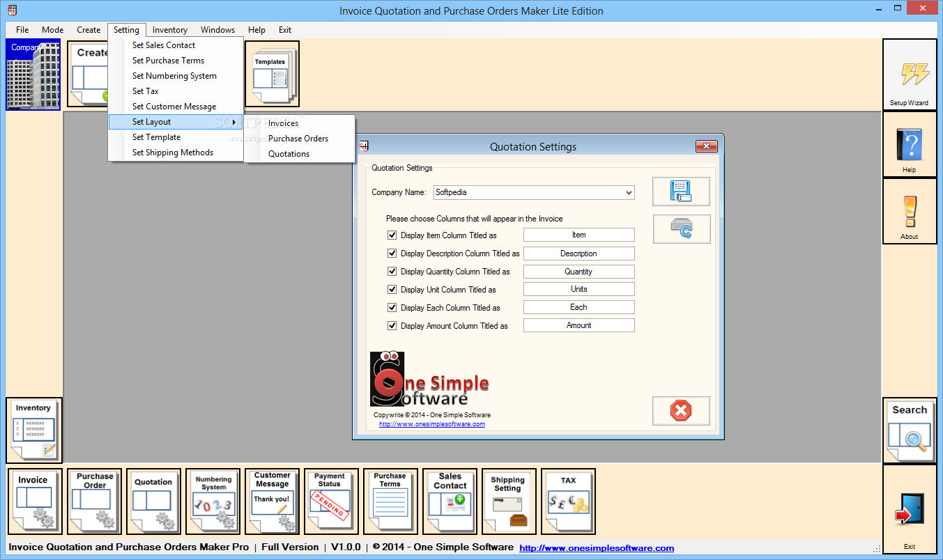The width and height of the screenshot is (943, 560).
Task: Open the Mode menu
Action: click(52, 30)
